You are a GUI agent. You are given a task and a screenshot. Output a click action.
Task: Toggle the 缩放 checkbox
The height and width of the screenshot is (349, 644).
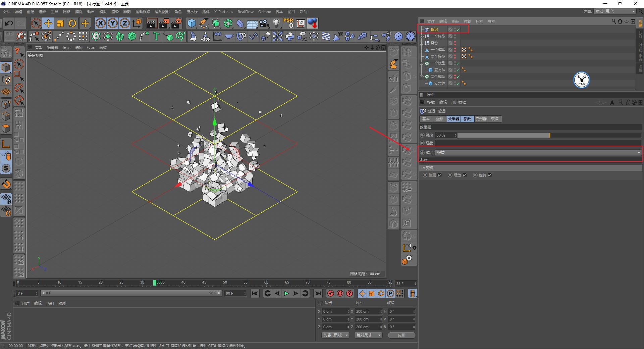[465, 175]
